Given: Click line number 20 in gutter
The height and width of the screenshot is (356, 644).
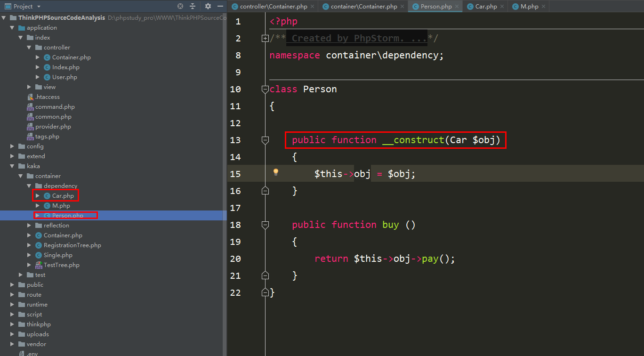Looking at the screenshot, I should tap(235, 259).
